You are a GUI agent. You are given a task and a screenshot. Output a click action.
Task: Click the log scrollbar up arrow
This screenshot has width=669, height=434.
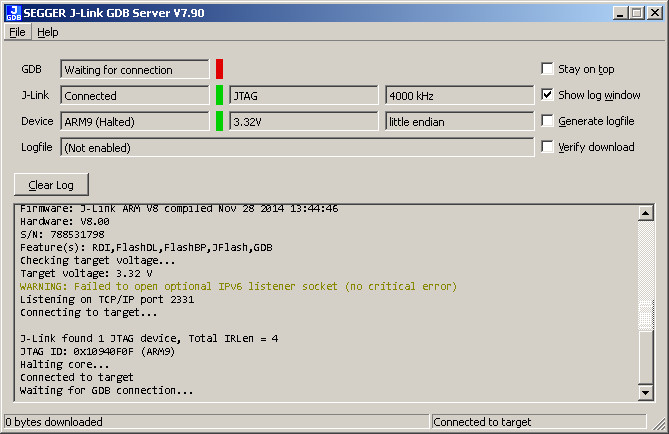tap(646, 213)
